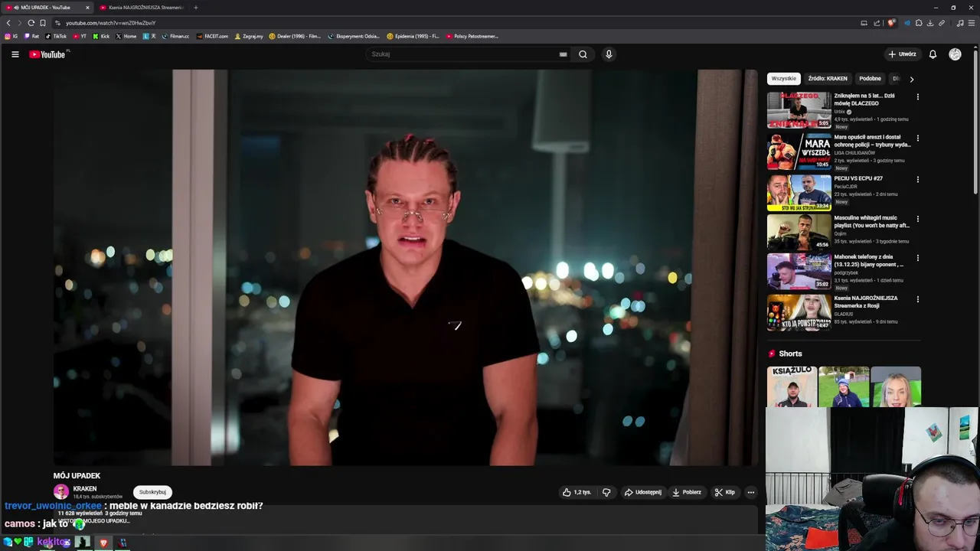The image size is (980, 551).
Task: Open 'PECIU VS ECPU #27' thumbnail
Action: (x=799, y=192)
